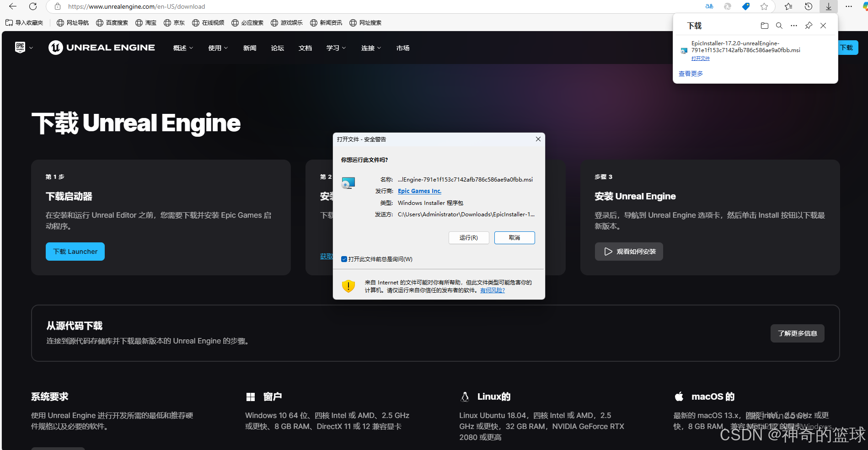The height and width of the screenshot is (450, 868).
Task: Click the browser address bar URL
Action: pyautogui.click(x=136, y=6)
